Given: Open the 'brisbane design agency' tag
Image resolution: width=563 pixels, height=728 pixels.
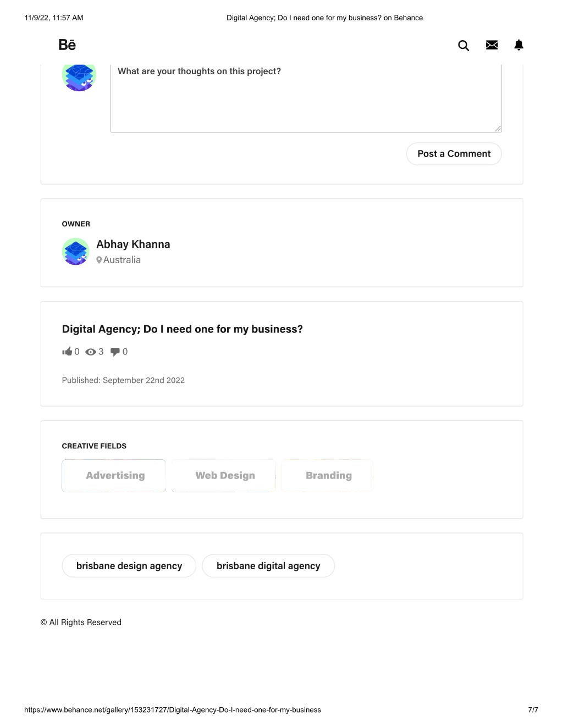Looking at the screenshot, I should (129, 566).
